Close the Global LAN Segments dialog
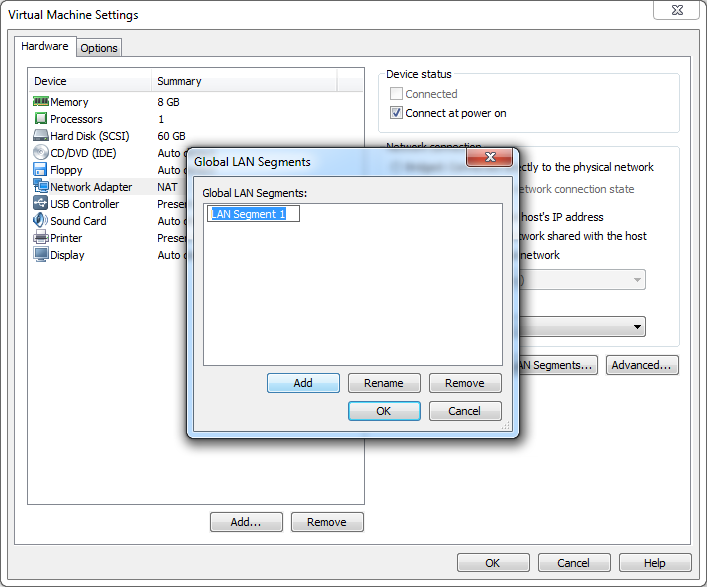Viewport: 707px width, 587px height. pyautogui.click(x=490, y=158)
